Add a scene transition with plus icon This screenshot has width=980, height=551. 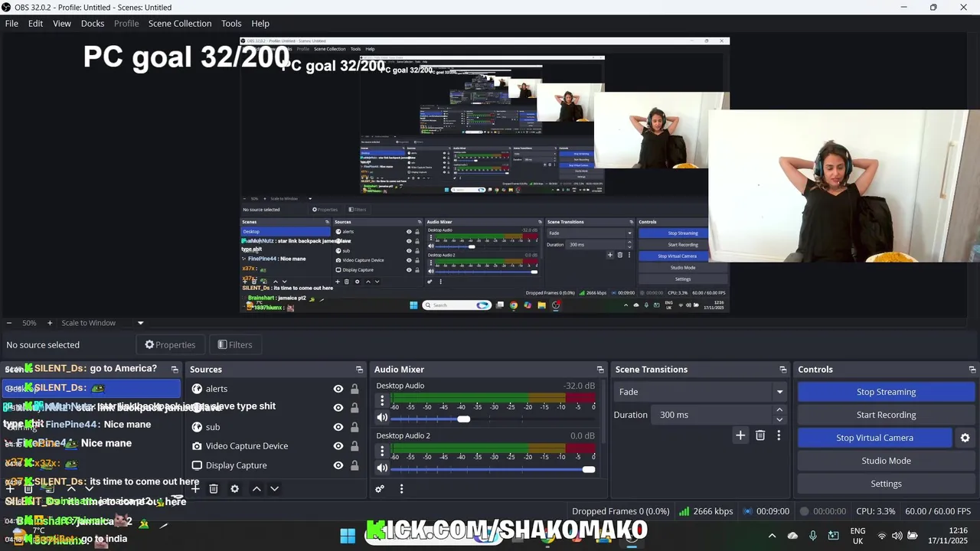coord(740,435)
